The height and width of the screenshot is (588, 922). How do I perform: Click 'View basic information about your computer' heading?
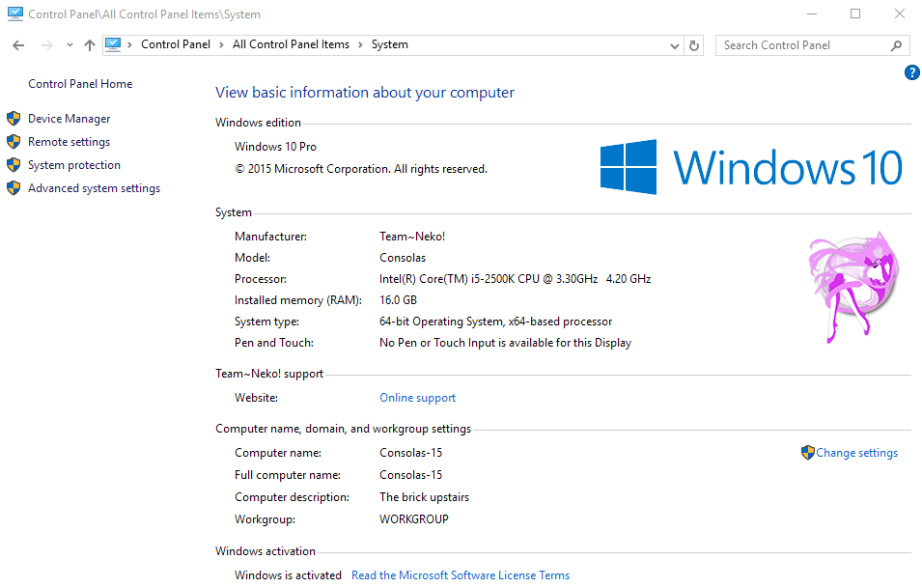[x=365, y=93]
